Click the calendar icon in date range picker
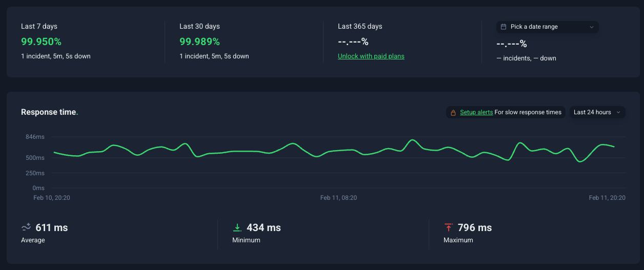 point(504,27)
